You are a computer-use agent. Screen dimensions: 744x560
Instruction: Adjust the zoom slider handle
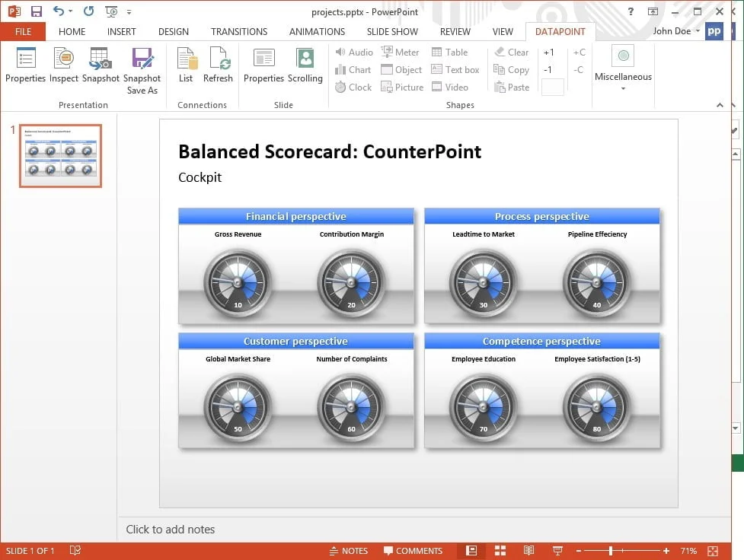[x=611, y=551]
